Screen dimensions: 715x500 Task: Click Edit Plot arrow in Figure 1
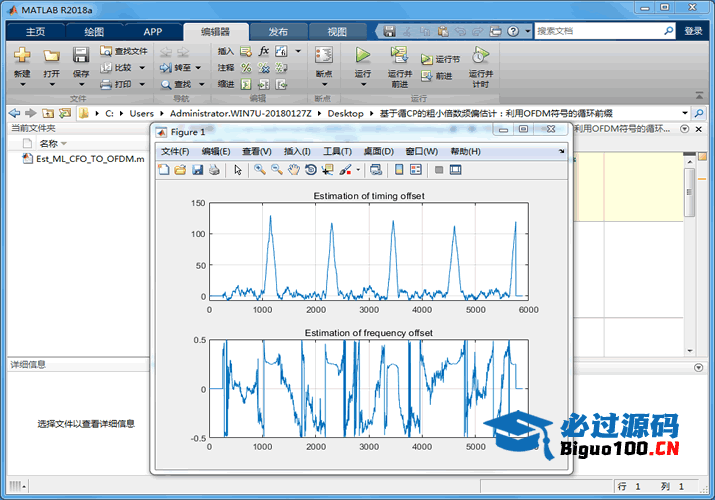point(238,170)
